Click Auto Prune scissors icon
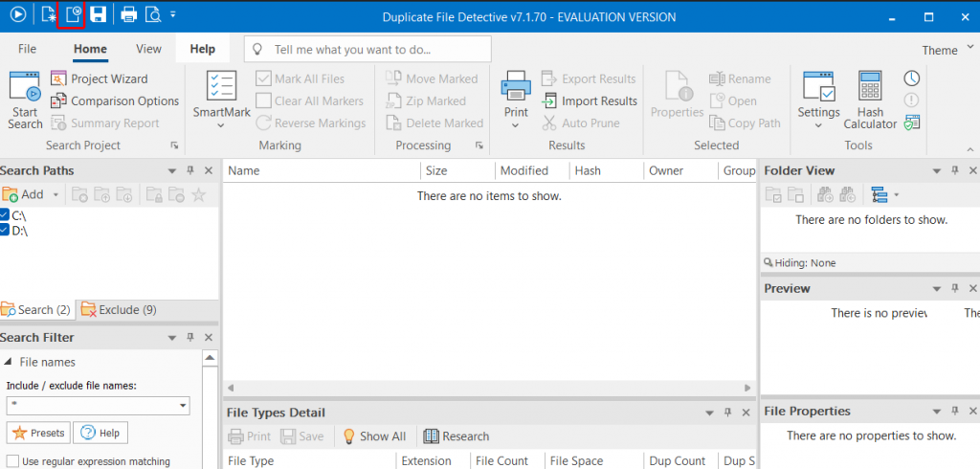 point(548,123)
